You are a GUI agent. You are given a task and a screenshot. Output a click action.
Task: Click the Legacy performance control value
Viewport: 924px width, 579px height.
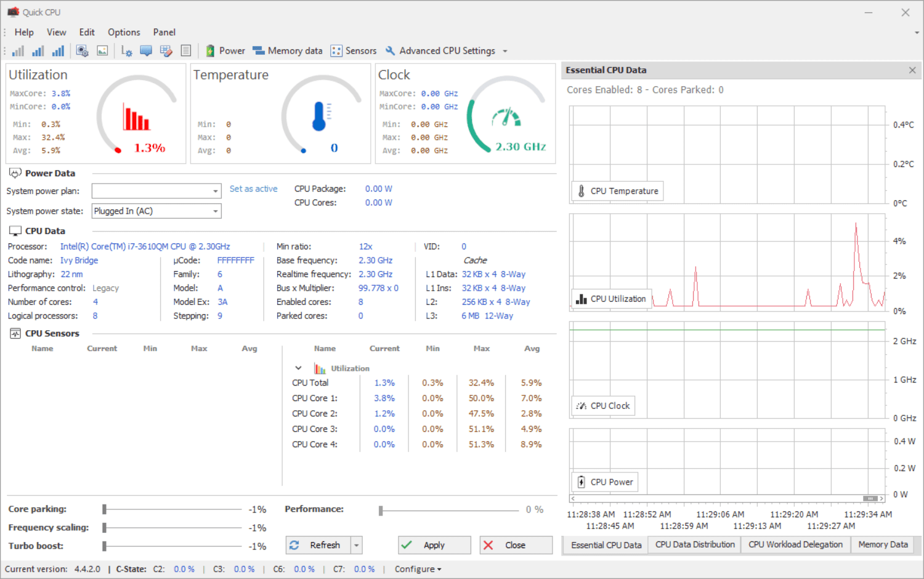(105, 288)
